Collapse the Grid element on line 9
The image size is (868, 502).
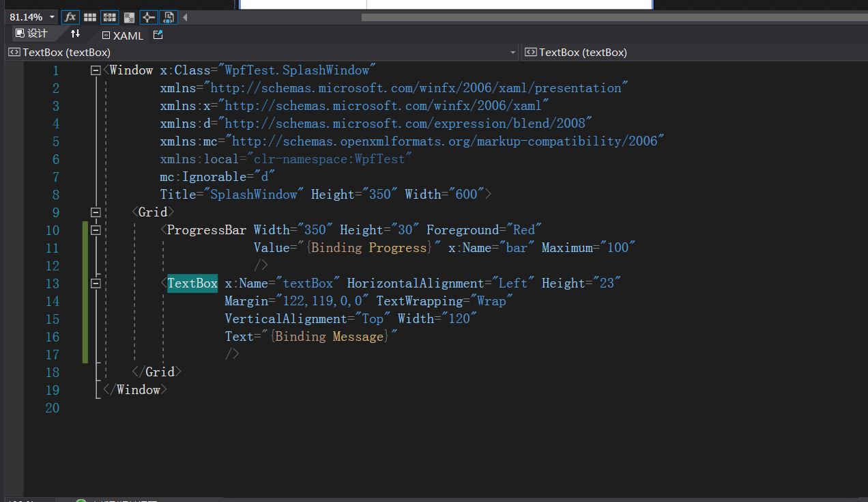(96, 212)
